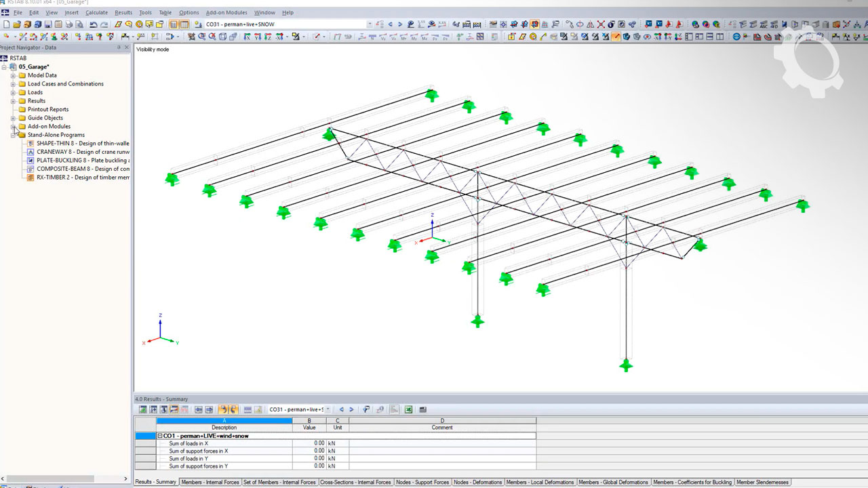Toggle the Table display button in the toolbar

pyautogui.click(x=184, y=24)
